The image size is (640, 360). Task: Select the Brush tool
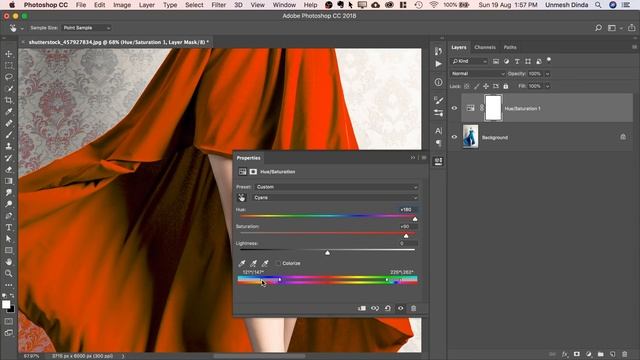pos(9,135)
